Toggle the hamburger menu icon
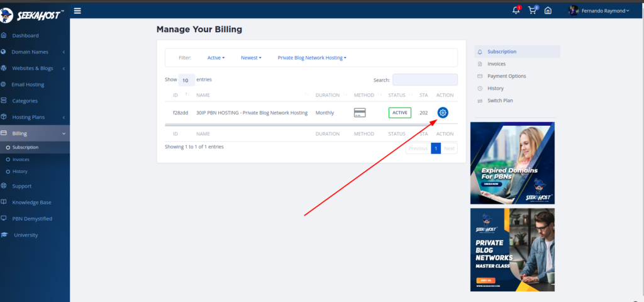The width and height of the screenshot is (644, 302). coord(77,10)
